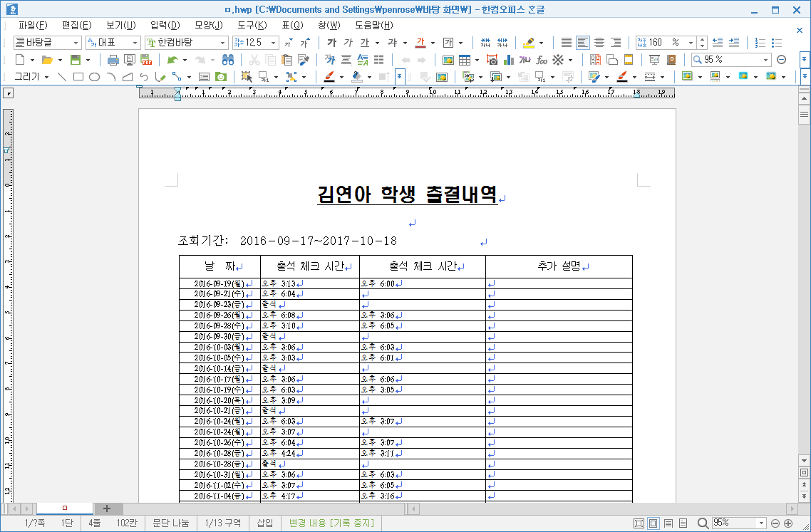Screen dimensions: 811x532
Task: Open the 한컴바탕 font dropdown
Action: click(223, 43)
